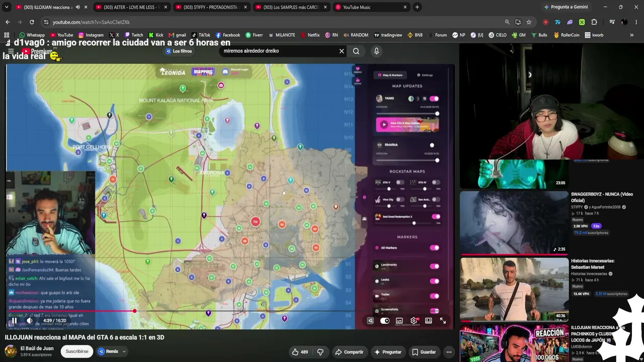The image size is (644, 362).
Task: Click the Compartir share button
Action: click(x=349, y=352)
